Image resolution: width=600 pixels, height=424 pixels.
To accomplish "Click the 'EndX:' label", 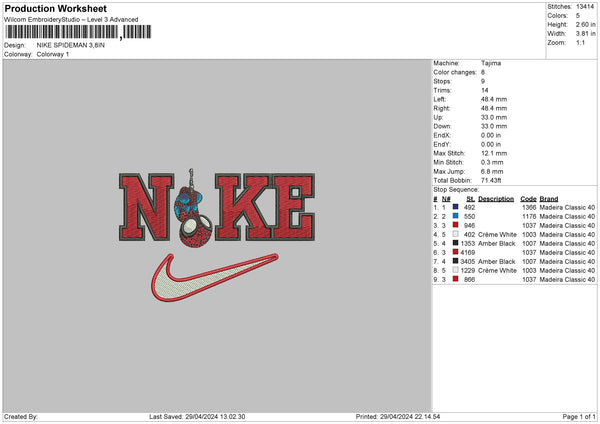I will (442, 135).
